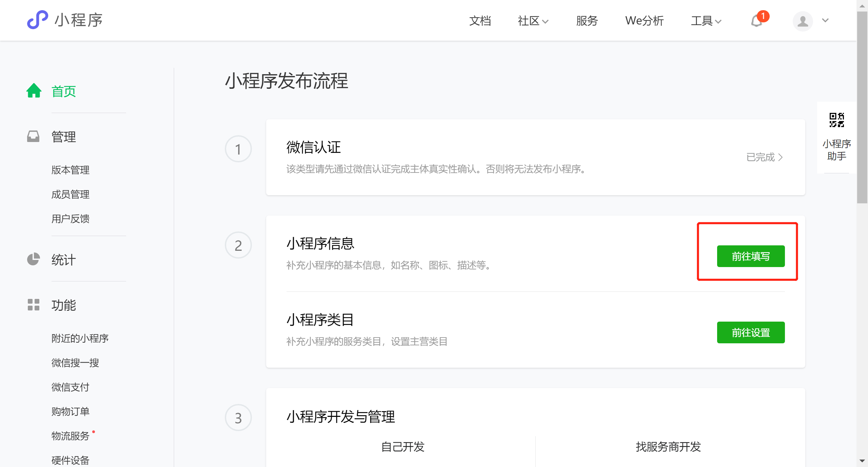This screenshot has height=467, width=868.
Task: Click the 前往填写 button
Action: [x=751, y=256]
